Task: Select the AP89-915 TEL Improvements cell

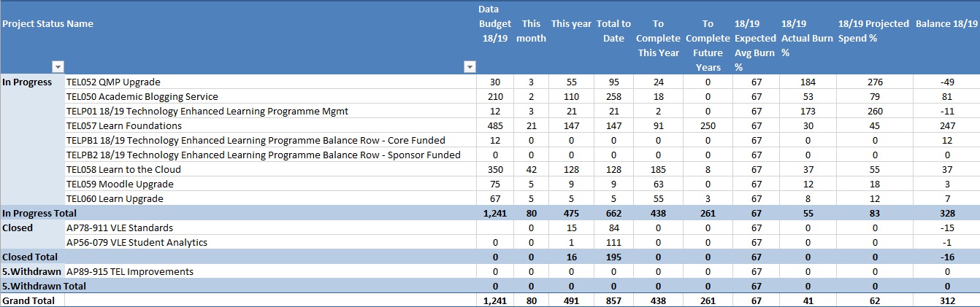Action: [x=130, y=271]
